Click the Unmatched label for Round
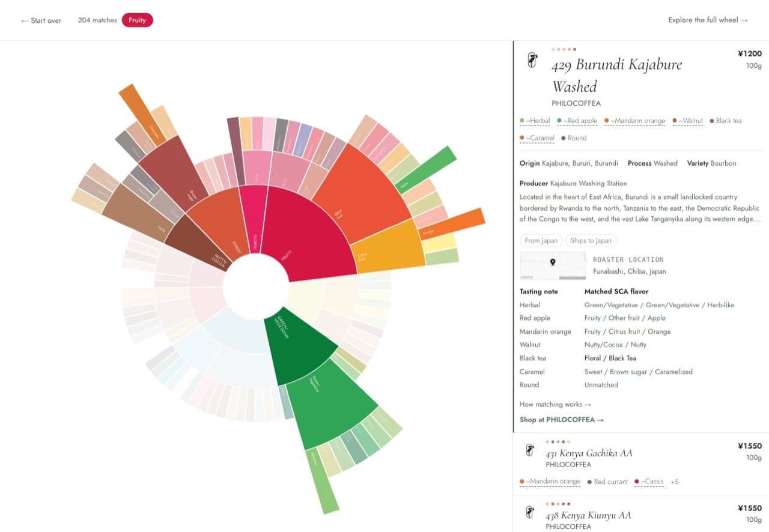The height and width of the screenshot is (532, 769). pyautogui.click(x=601, y=385)
